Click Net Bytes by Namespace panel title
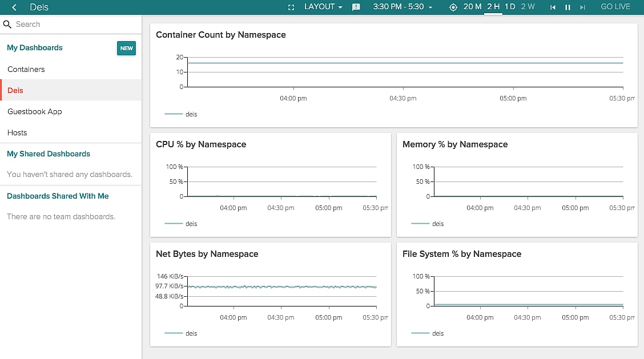This screenshot has height=359, width=644. pyautogui.click(x=207, y=254)
